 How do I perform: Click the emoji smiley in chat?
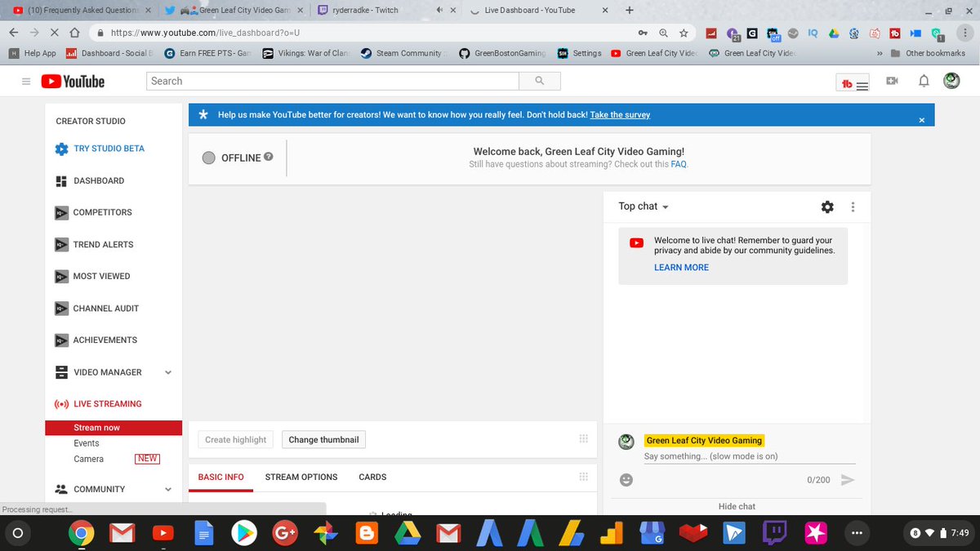(x=626, y=480)
